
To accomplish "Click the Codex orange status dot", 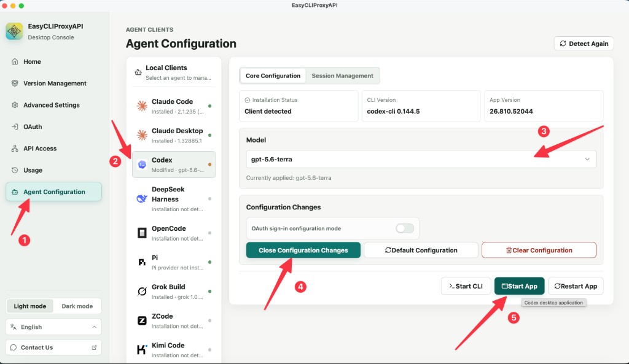I will [209, 165].
